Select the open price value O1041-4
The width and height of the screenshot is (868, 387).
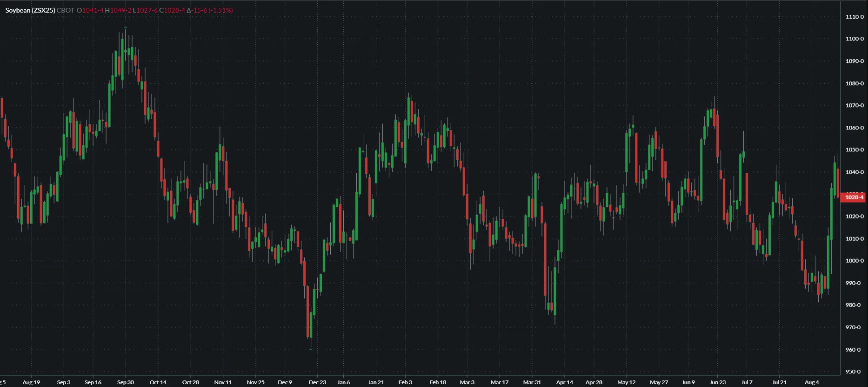(x=90, y=10)
